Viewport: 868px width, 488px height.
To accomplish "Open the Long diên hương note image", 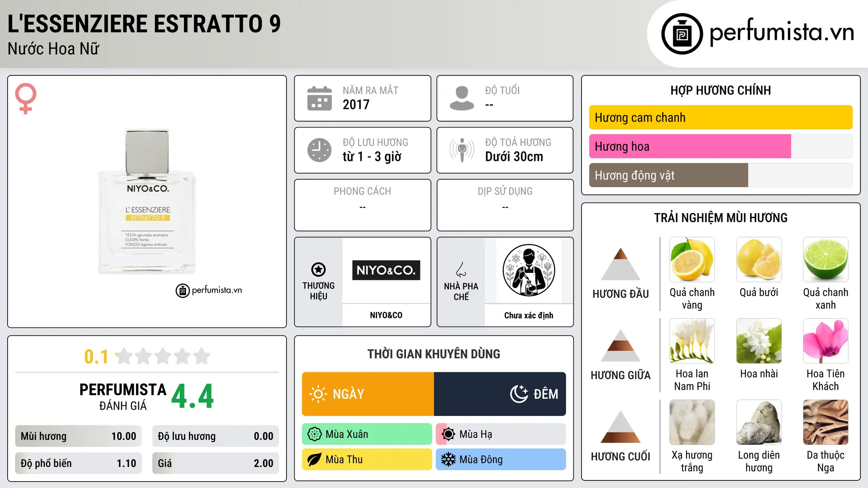I will click(x=759, y=422).
